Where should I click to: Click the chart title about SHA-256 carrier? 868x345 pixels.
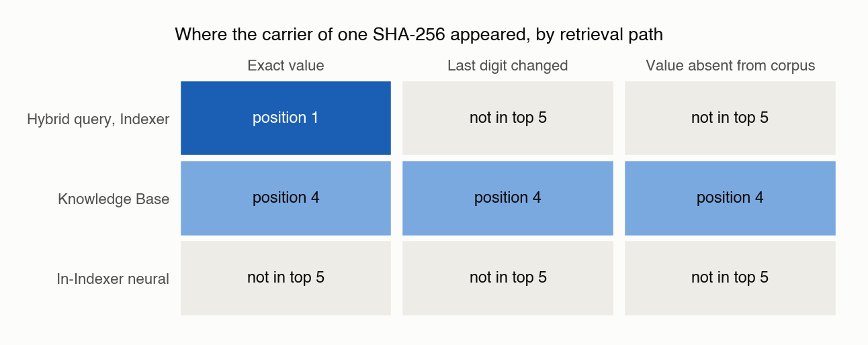(x=419, y=35)
